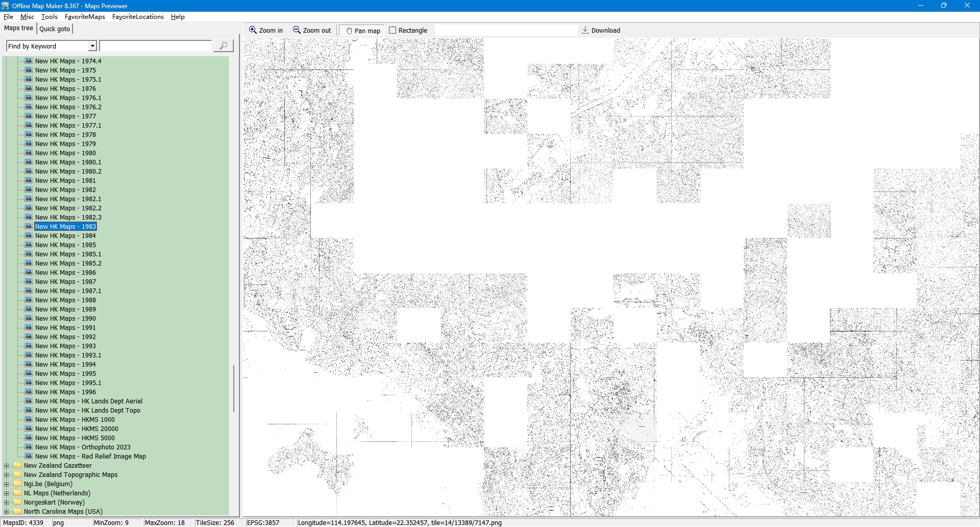Expand the NL Maps (Netherlands) folder
This screenshot has width=980, height=527.
click(7, 493)
